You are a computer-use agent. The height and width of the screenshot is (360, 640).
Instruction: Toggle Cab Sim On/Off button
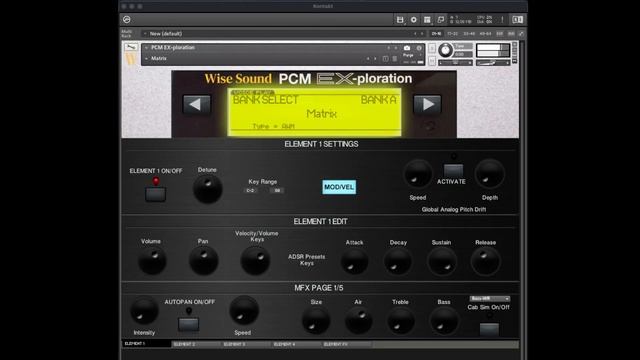pyautogui.click(x=489, y=329)
